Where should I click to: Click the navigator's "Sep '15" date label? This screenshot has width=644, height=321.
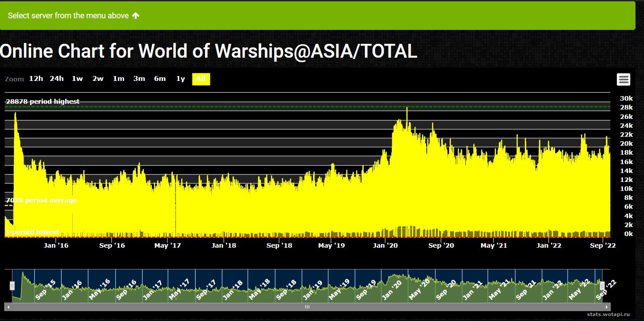click(46, 290)
